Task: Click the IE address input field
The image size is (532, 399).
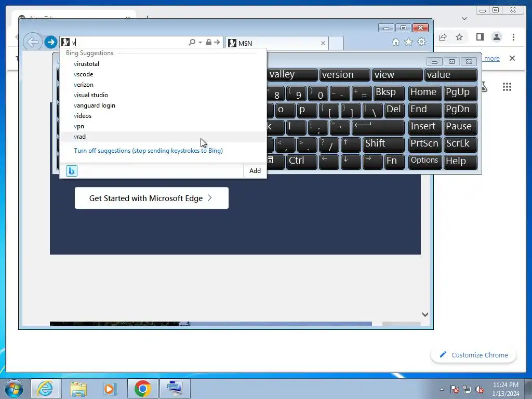Action: (x=129, y=43)
